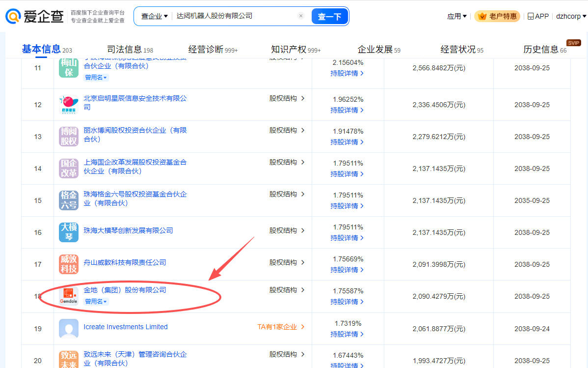Open 持股详情 for 1.75669% row
Image resolution: width=588 pixels, height=368 pixels.
tap(347, 270)
